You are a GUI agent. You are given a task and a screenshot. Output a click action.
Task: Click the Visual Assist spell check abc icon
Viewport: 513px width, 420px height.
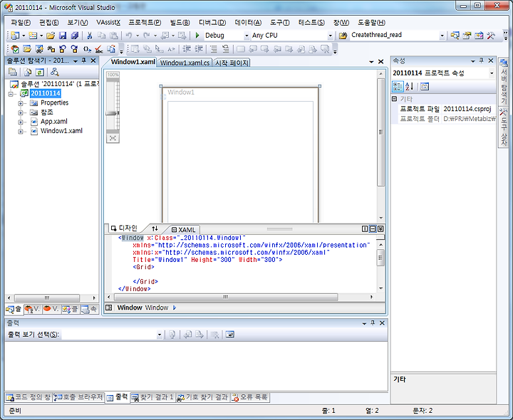(99, 49)
